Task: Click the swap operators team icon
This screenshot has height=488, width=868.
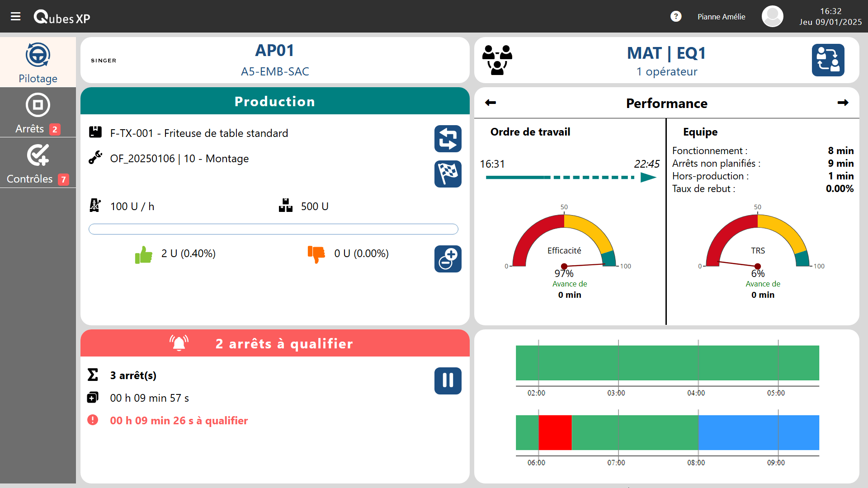Action: [x=827, y=60]
